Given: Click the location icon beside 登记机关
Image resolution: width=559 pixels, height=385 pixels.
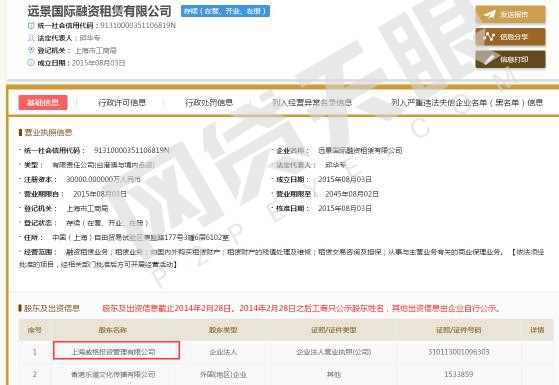Looking at the screenshot, I should (31, 50).
